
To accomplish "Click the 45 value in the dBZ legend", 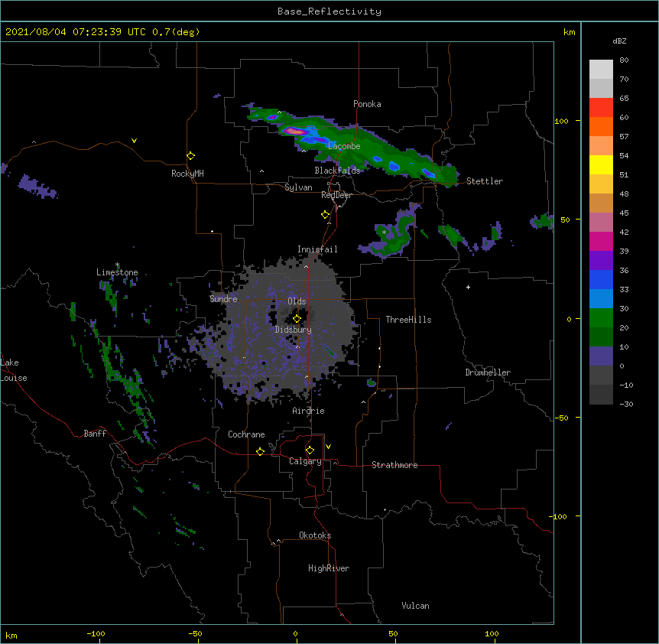I will [x=624, y=213].
